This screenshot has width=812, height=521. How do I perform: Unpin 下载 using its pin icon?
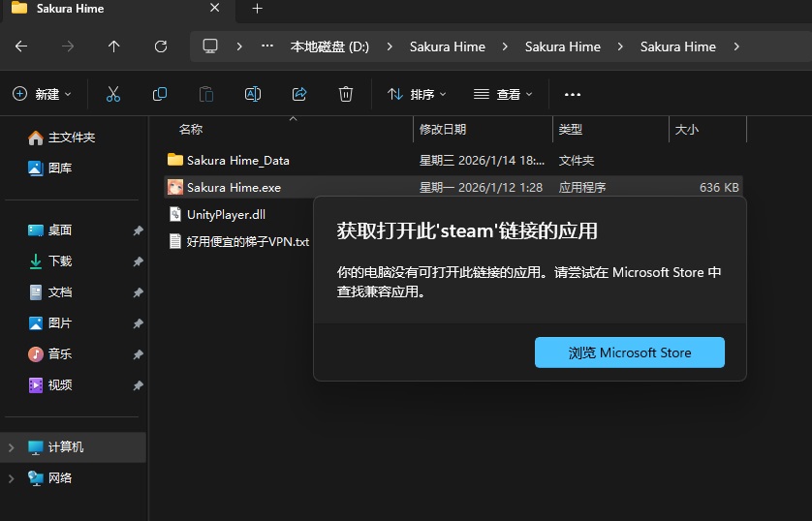coord(138,261)
